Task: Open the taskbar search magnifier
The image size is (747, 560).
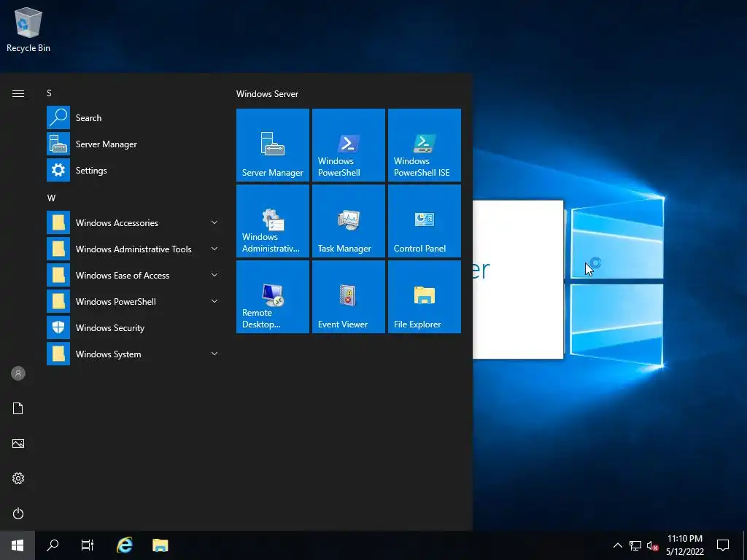Action: coord(53,545)
